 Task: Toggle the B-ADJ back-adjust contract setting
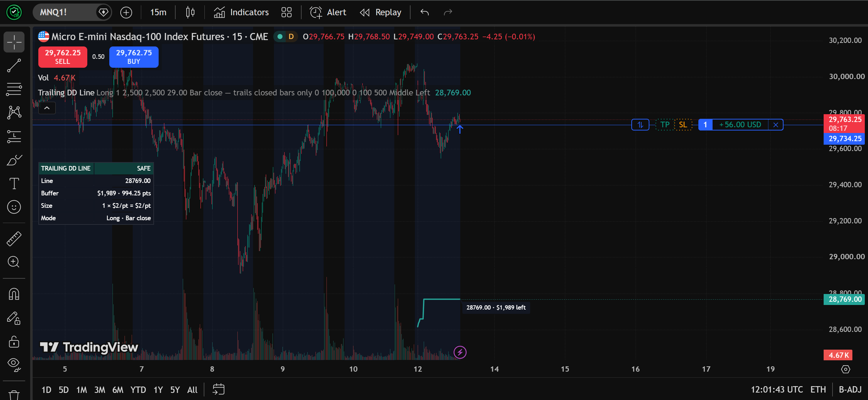point(850,390)
